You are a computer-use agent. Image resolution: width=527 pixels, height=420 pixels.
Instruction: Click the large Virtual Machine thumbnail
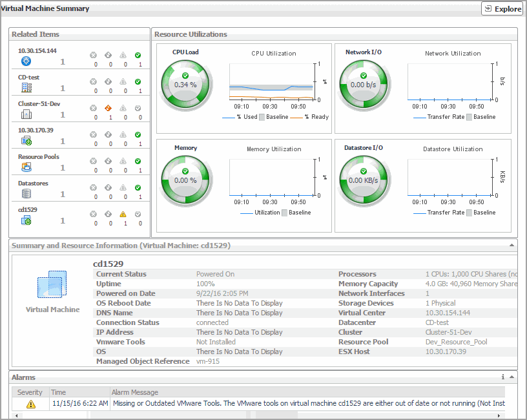pyautogui.click(x=52, y=284)
